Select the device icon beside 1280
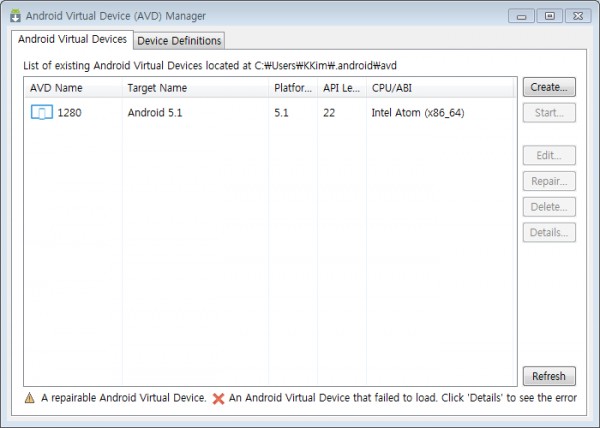Screen dimensions: 600x428 [x=42, y=113]
